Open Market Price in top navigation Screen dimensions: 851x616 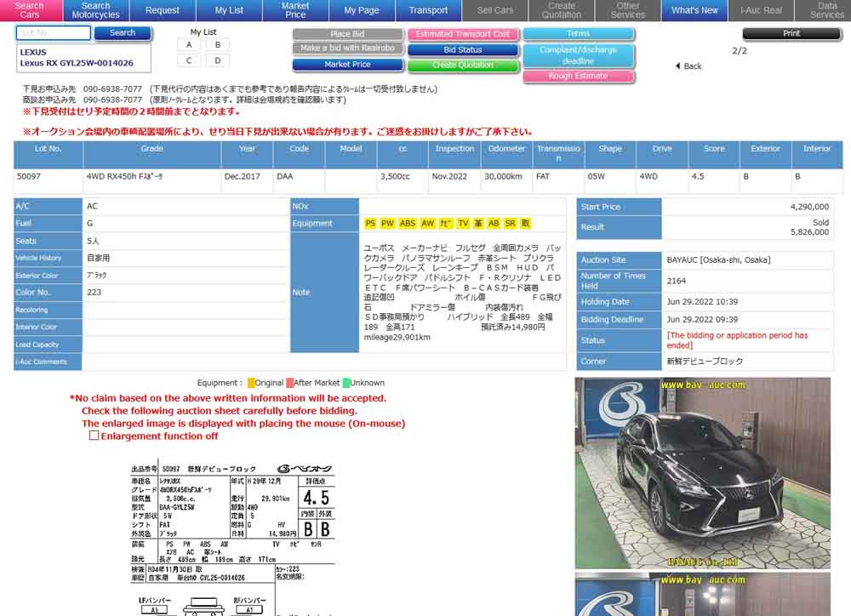tap(296, 10)
